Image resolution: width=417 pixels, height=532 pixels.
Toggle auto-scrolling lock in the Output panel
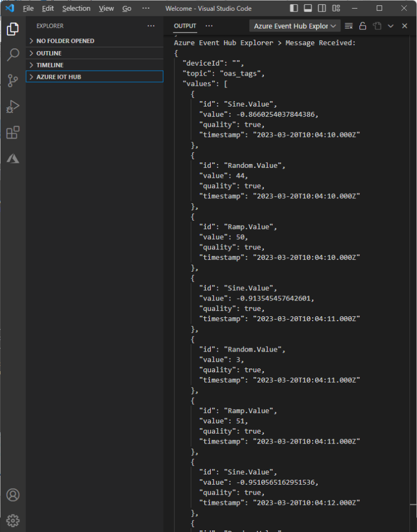point(363,26)
